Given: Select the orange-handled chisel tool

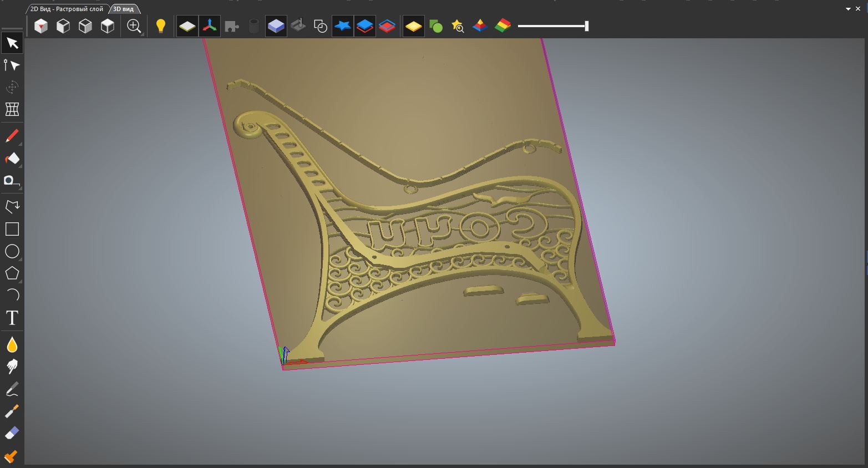Looking at the screenshot, I should [x=12, y=411].
